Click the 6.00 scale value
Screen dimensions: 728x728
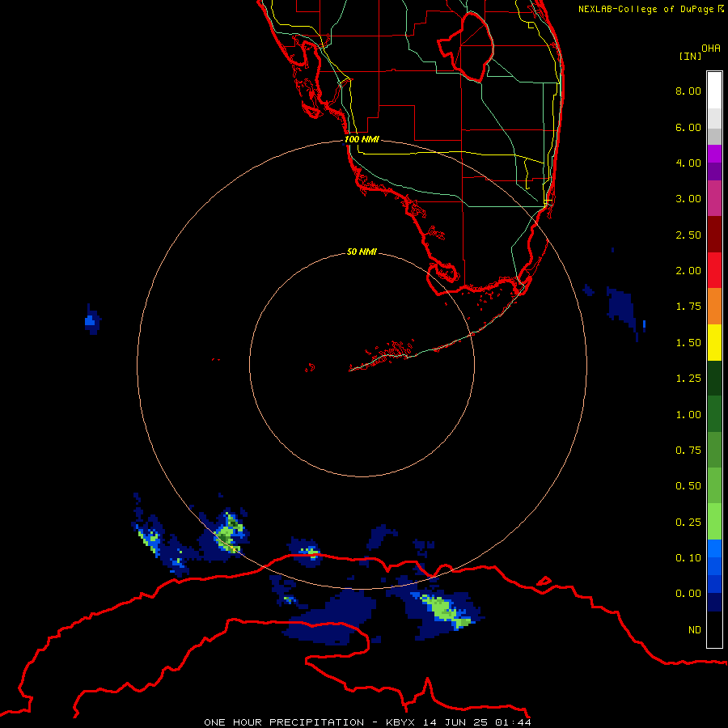point(688,127)
